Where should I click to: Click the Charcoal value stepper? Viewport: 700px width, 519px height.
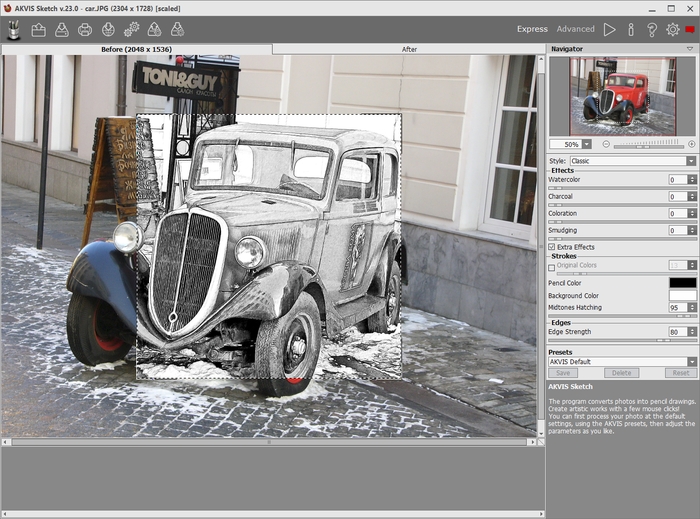pos(692,196)
